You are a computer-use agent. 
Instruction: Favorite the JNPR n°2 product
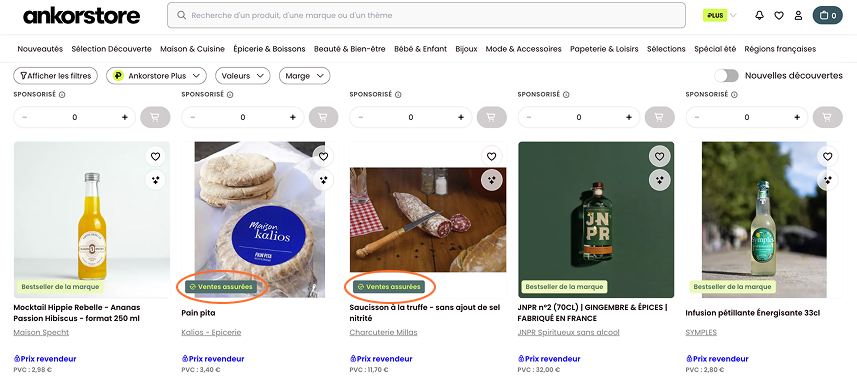coord(660,156)
